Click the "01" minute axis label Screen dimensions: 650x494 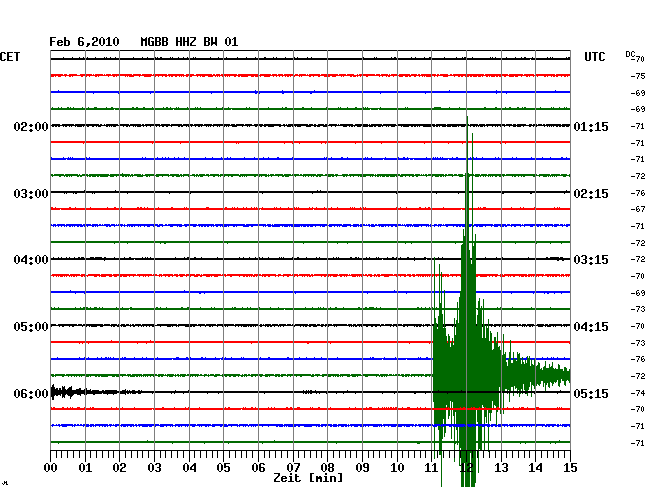(x=85, y=467)
